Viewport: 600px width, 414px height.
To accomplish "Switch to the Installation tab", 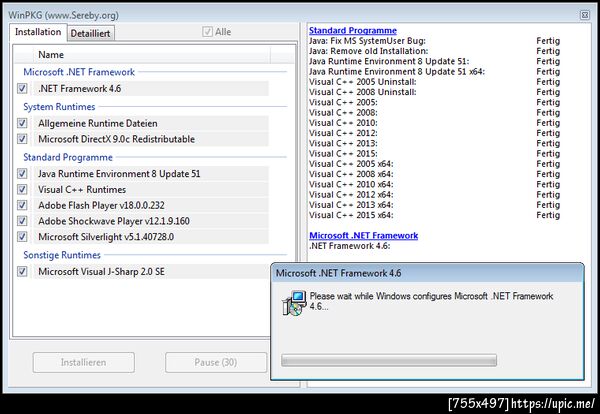I will (x=38, y=32).
